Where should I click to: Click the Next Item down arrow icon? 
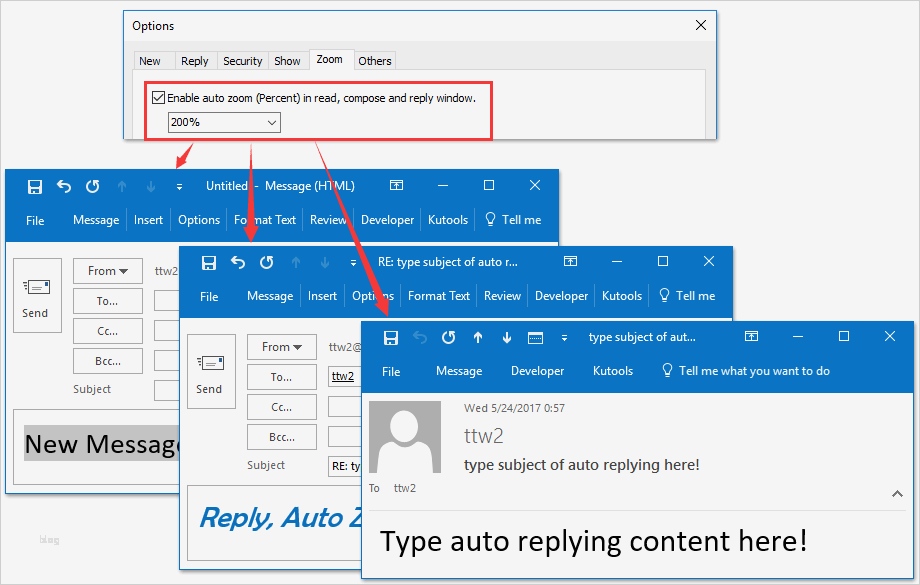507,336
